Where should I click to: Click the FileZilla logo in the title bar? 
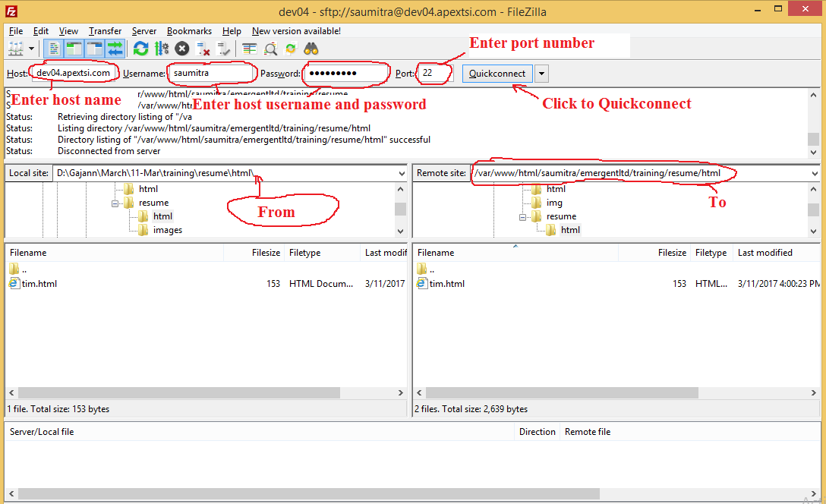coord(11,11)
